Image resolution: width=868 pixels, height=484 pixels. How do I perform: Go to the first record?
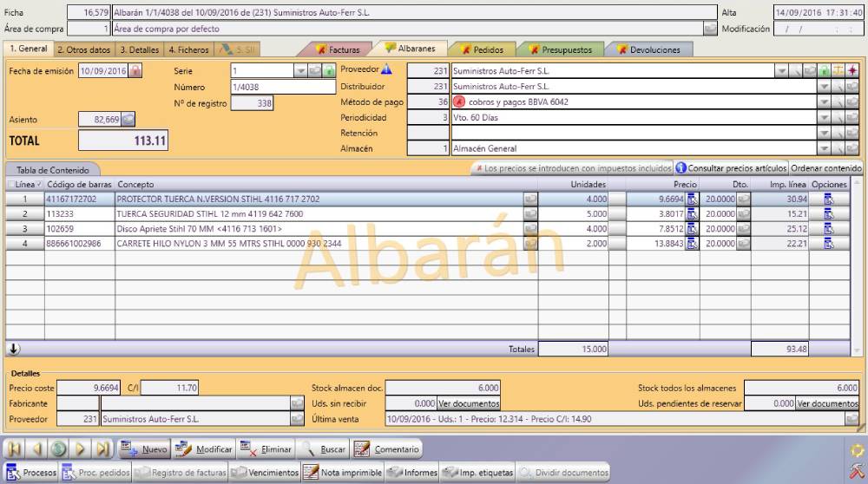point(14,449)
